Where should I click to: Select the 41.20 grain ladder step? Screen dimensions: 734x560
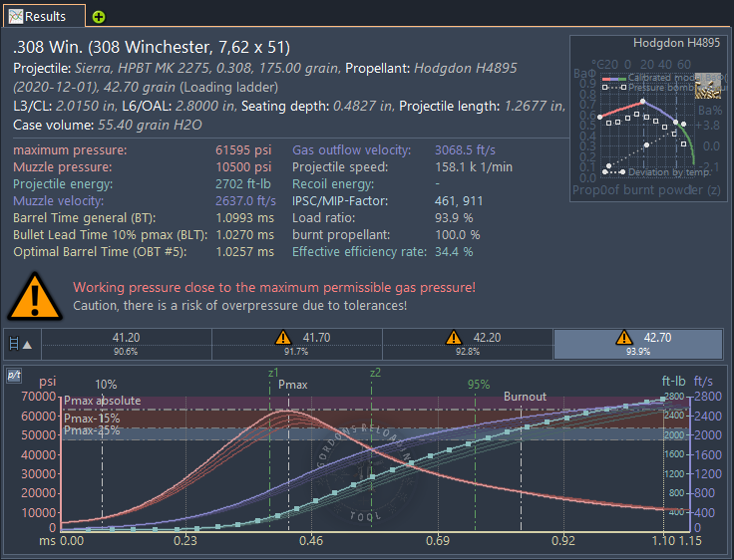[x=126, y=344]
